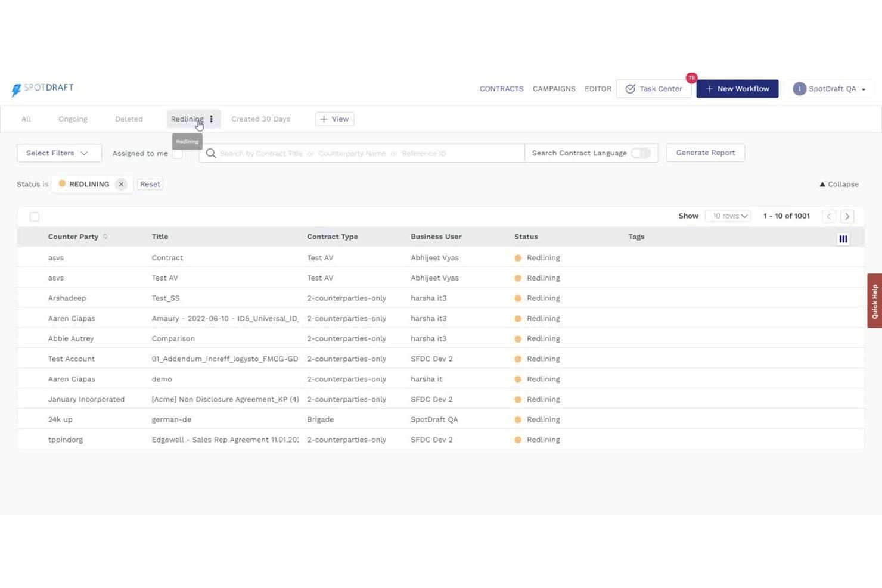
Task: Open the Created 30 Days tab
Action: click(x=260, y=119)
